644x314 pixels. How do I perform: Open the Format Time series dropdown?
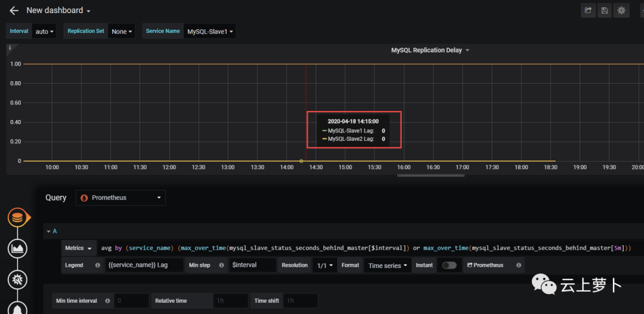click(388, 266)
